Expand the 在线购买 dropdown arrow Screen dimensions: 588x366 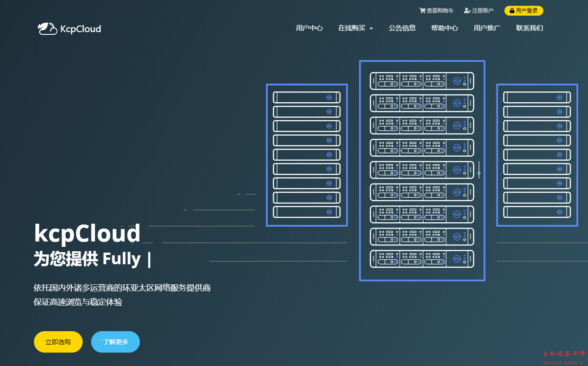tap(371, 29)
